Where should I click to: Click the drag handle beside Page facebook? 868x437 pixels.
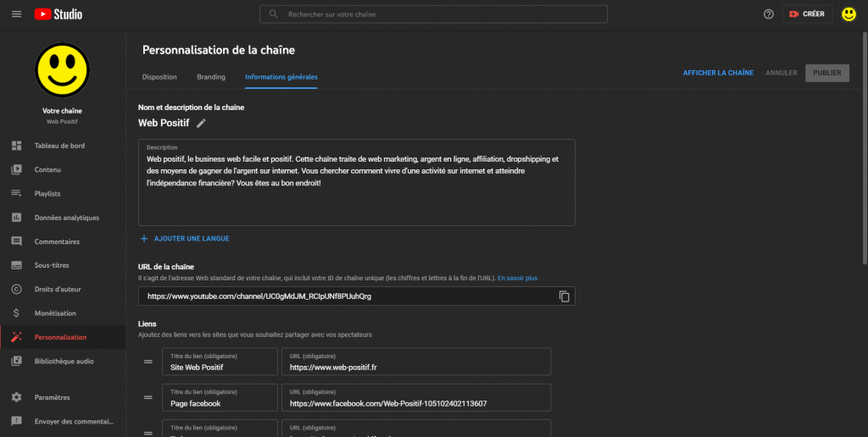click(x=147, y=397)
